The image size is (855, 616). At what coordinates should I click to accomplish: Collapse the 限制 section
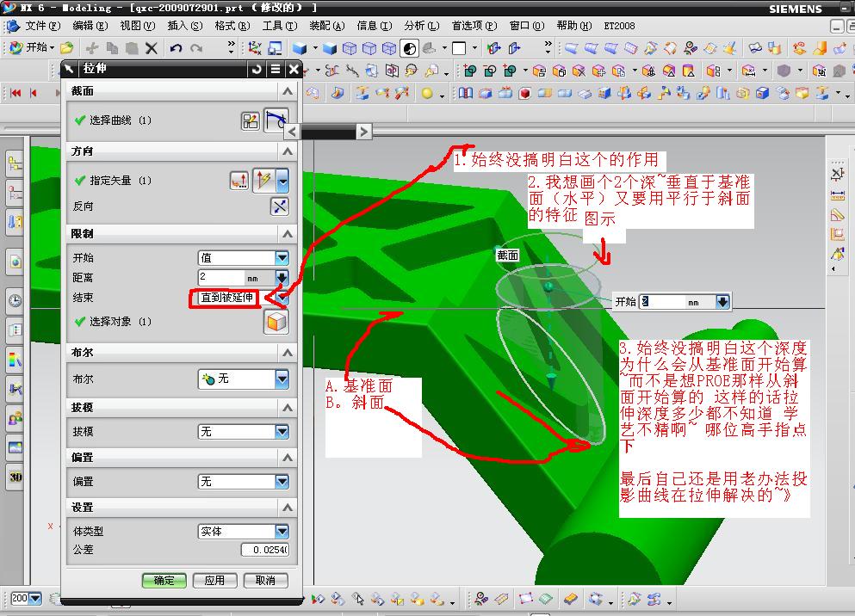[288, 234]
